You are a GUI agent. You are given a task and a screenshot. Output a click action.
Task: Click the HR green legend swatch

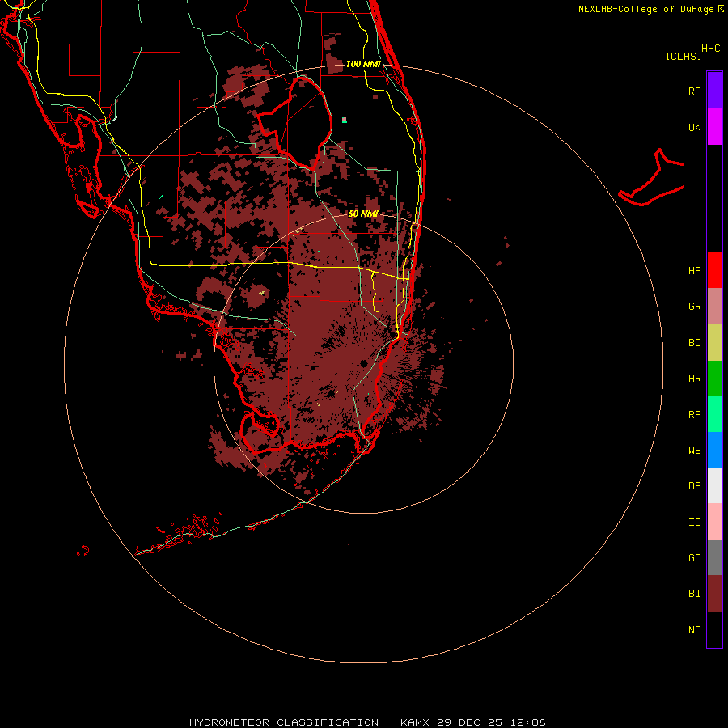(x=714, y=379)
